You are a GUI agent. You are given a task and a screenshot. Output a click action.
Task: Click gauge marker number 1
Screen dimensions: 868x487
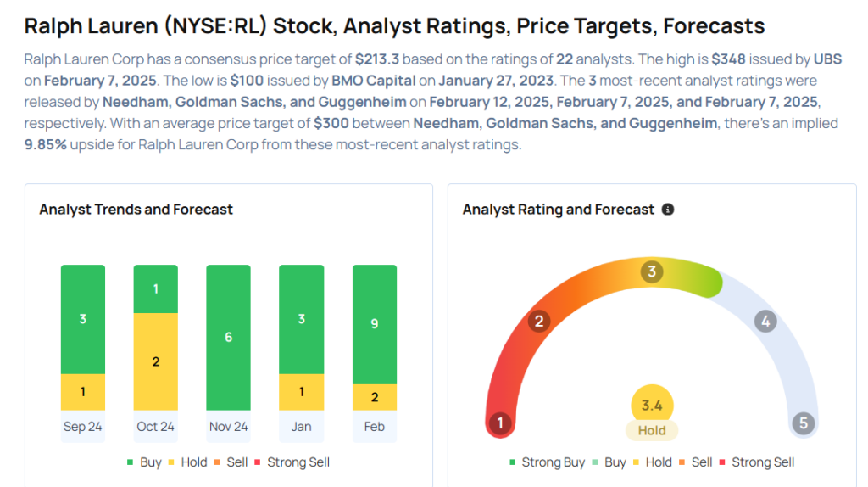click(x=500, y=423)
